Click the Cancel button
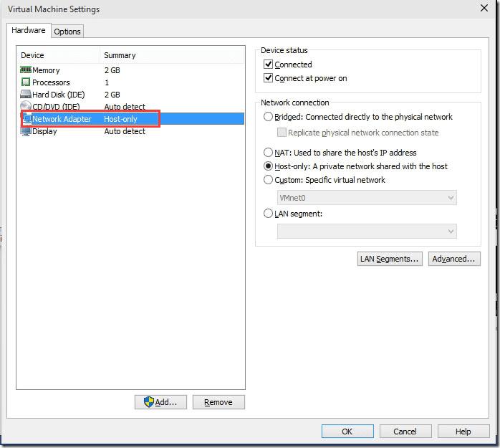500x448 pixels. [x=405, y=432]
